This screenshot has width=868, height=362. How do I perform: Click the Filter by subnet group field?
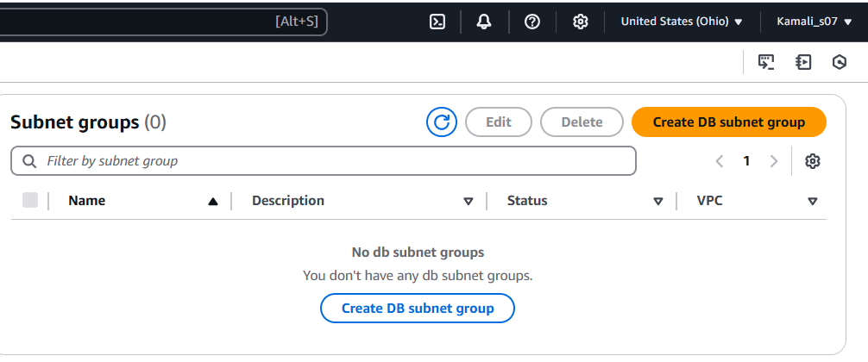324,161
